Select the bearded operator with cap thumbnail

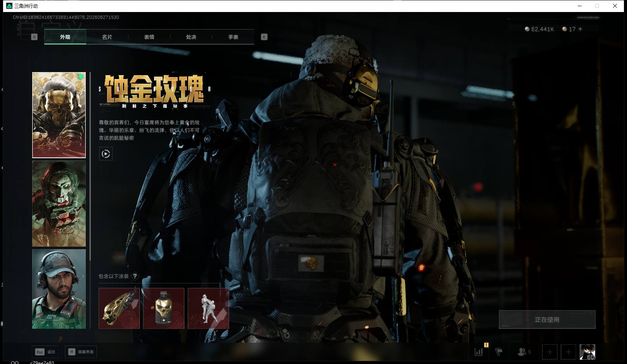click(x=59, y=289)
